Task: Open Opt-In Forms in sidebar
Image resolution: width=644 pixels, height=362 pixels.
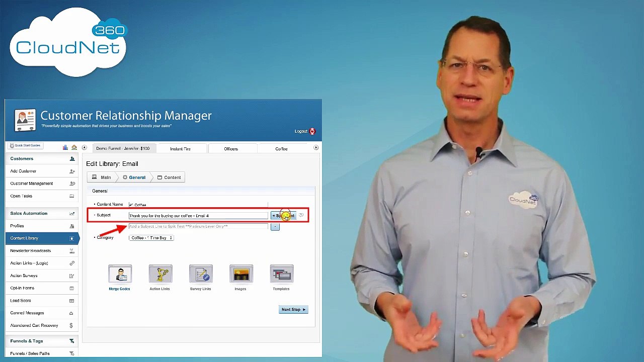Action: 22,288
